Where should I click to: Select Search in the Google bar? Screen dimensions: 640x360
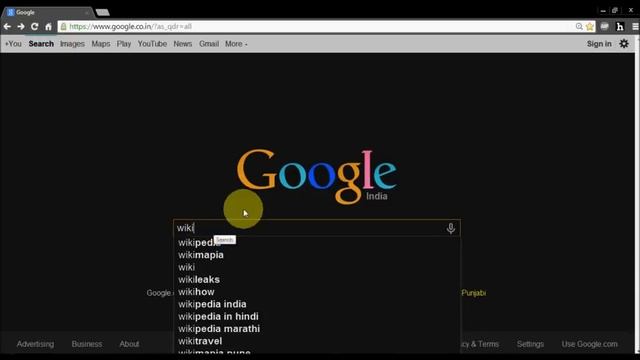[41, 44]
